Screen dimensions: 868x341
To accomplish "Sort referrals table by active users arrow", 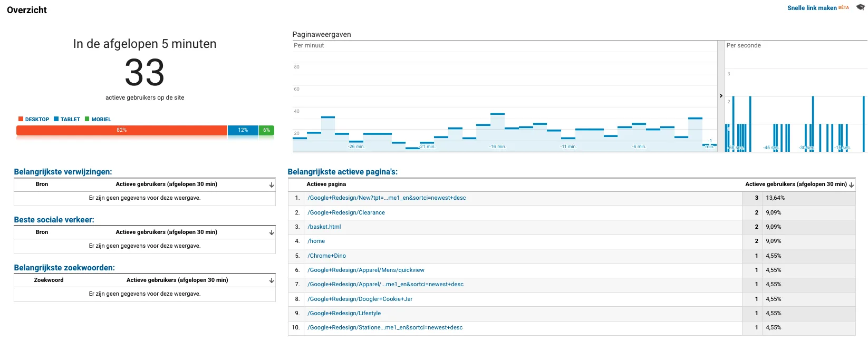I will [272, 185].
